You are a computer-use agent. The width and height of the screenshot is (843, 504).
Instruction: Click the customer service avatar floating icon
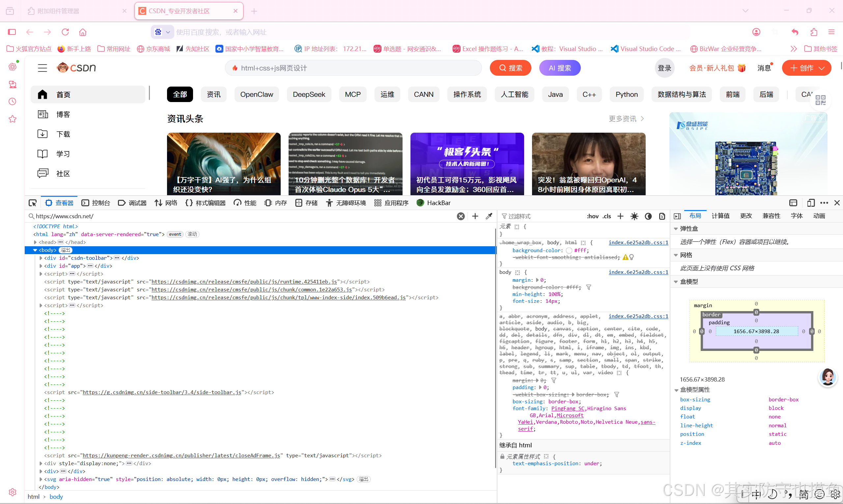pyautogui.click(x=828, y=377)
